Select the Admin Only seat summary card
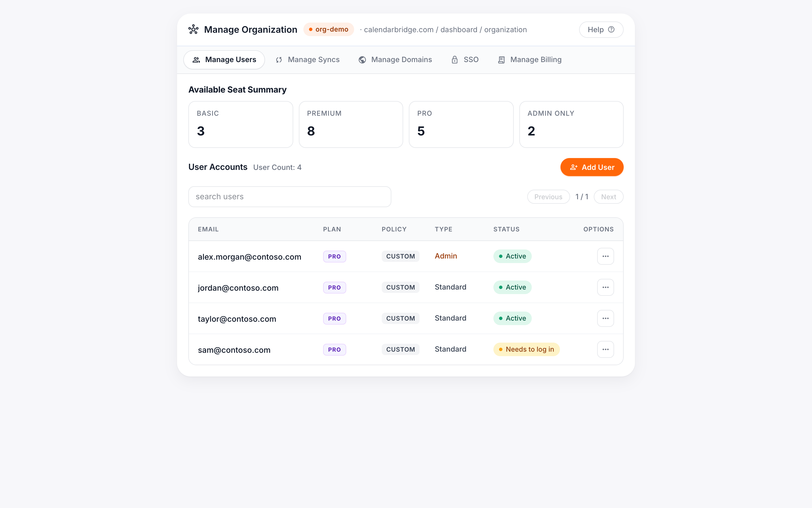The image size is (812, 508). 571,124
